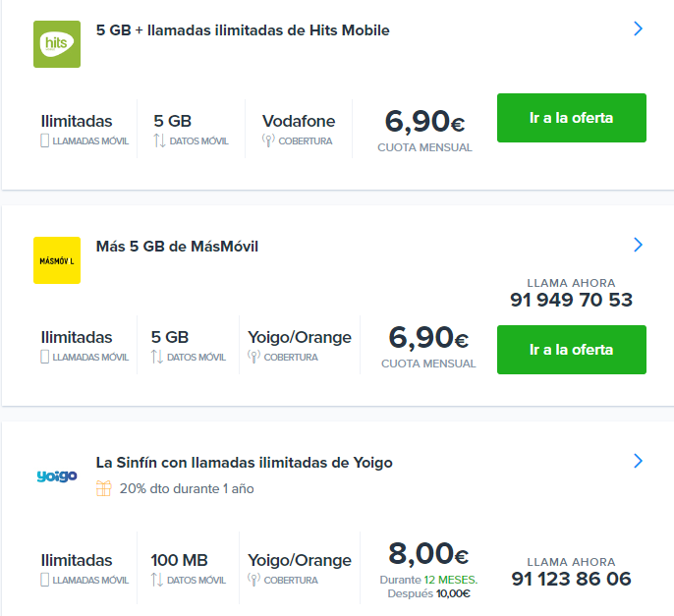The image size is (674, 616).
Task: Call Yoigo number 91 123 86 06
Action: click(571, 579)
